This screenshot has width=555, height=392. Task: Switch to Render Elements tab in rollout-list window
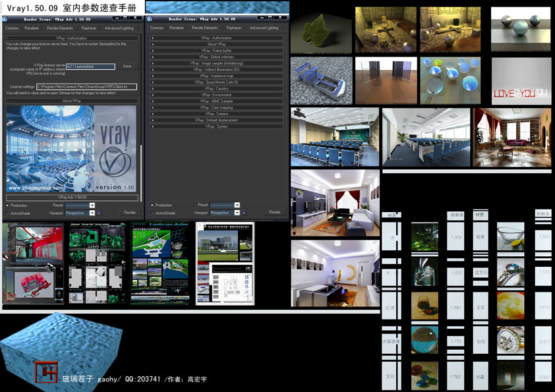pyautogui.click(x=205, y=28)
